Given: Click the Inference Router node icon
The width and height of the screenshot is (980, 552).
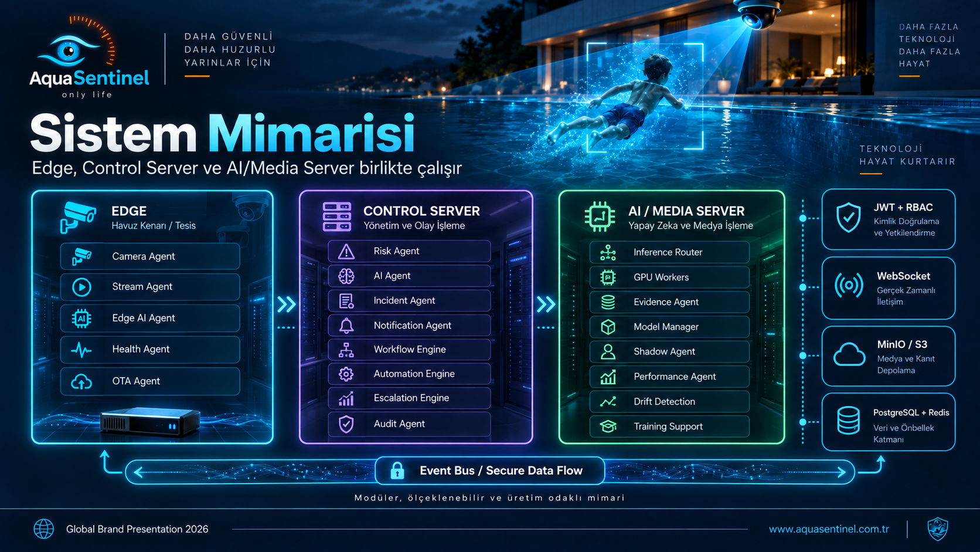Looking at the screenshot, I should (608, 252).
